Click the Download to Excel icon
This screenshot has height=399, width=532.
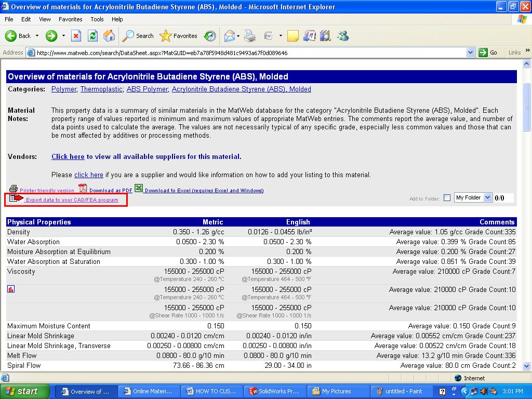click(138, 189)
